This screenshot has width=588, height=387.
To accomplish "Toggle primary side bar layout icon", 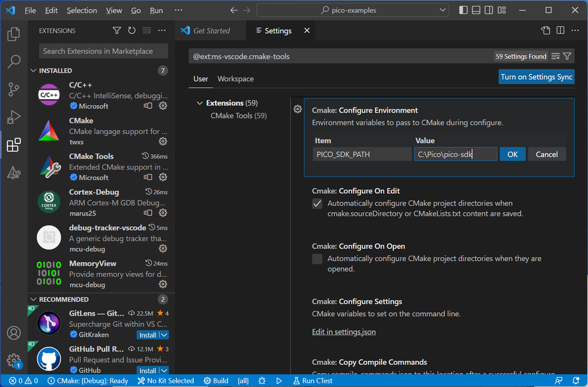I will coord(464,10).
